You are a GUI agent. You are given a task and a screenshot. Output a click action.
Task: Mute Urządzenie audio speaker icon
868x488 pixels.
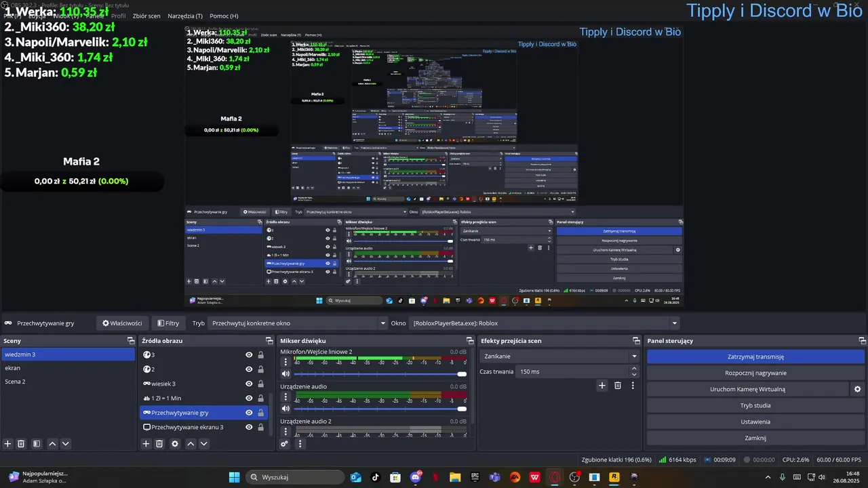point(285,408)
